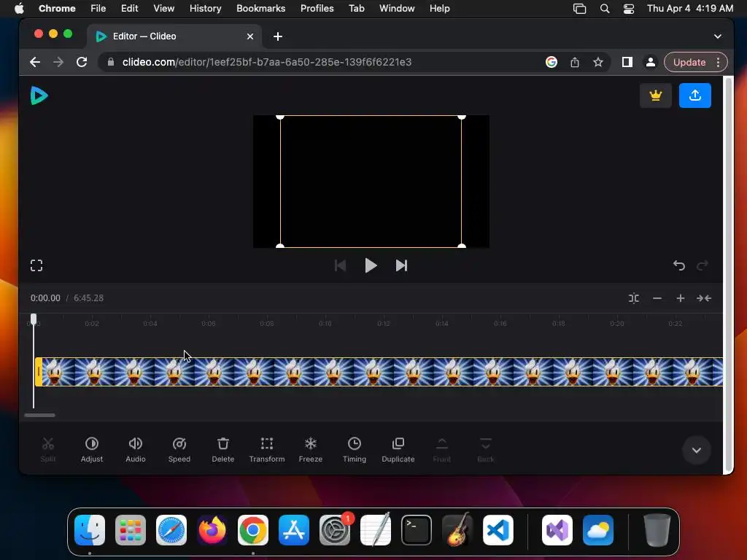The image size is (747, 560).
Task: Expand the tab search dropdown arrow
Action: pyautogui.click(x=718, y=36)
